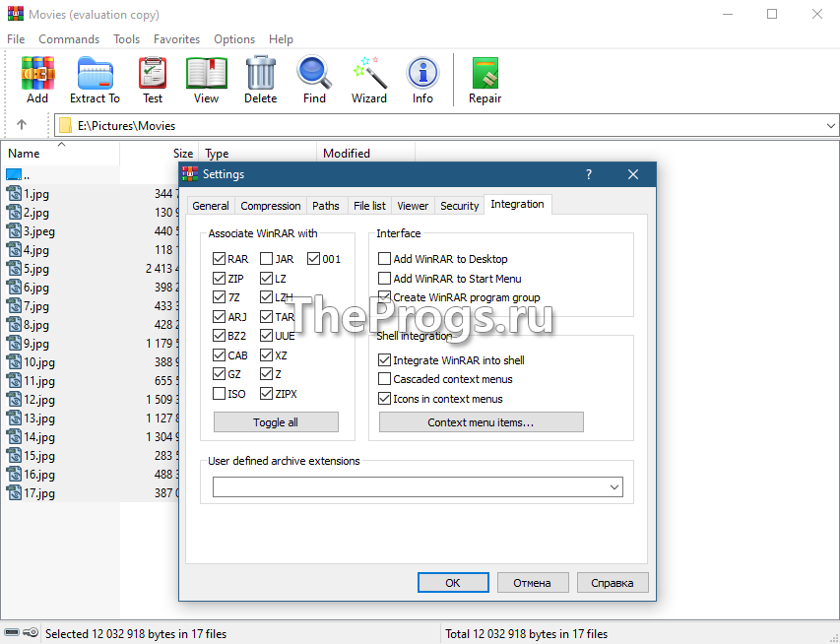Viewport: 840px width, 644px height.
Task: Click the disk drive status bar icon
Action: pyautogui.click(x=11, y=633)
